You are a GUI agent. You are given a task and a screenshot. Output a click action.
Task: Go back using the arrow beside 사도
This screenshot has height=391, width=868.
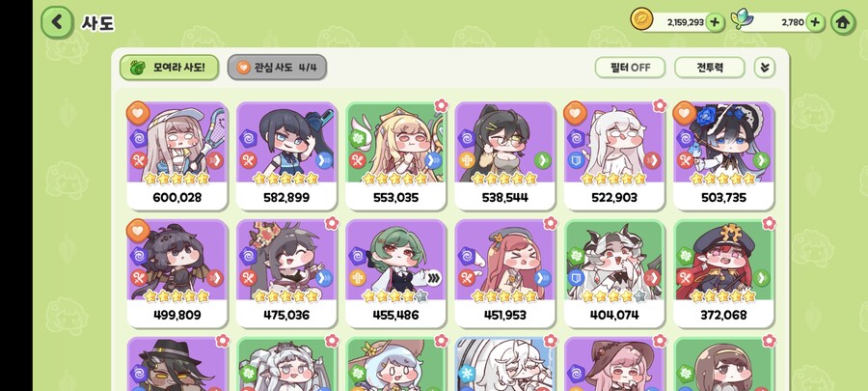57,22
